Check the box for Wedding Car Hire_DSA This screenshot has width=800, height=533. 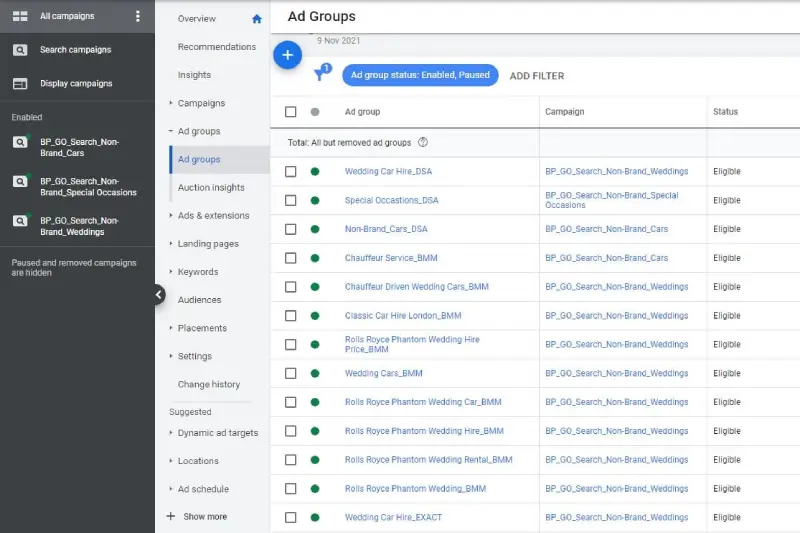click(x=290, y=171)
